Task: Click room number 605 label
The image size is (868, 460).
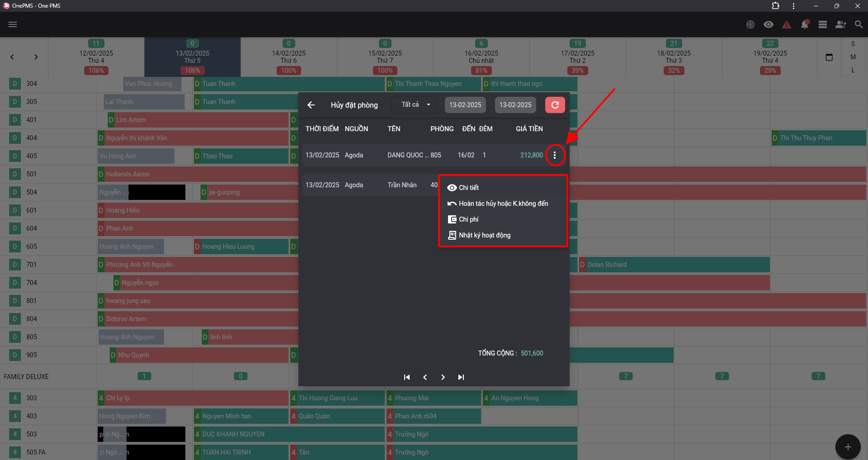Action: 32,247
